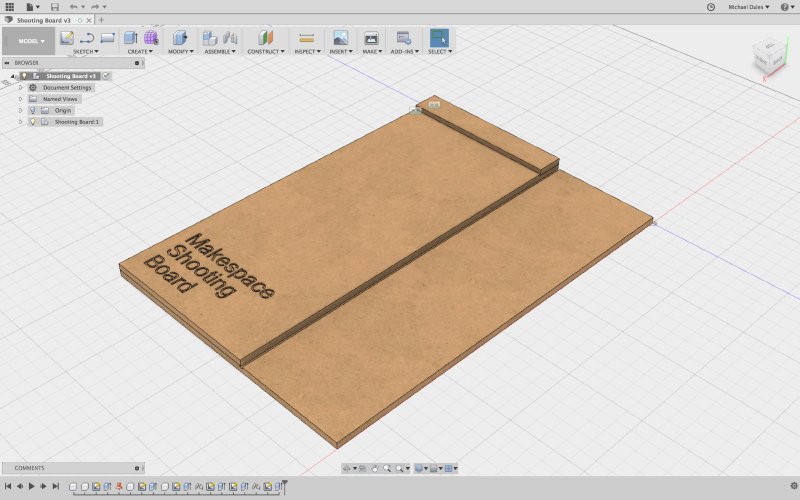
Task: Open the MODIFY menu
Action: pyautogui.click(x=181, y=52)
